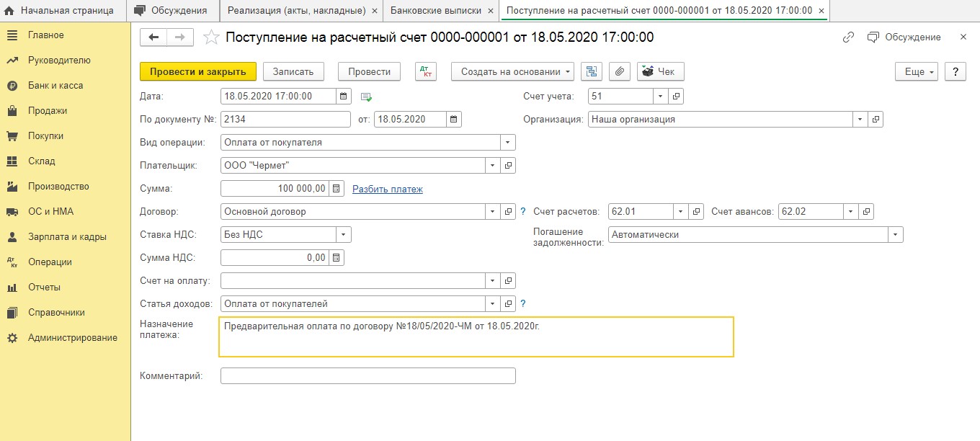The width and height of the screenshot is (980, 441).
Task: Mark document as favorite with star icon
Action: [x=211, y=37]
